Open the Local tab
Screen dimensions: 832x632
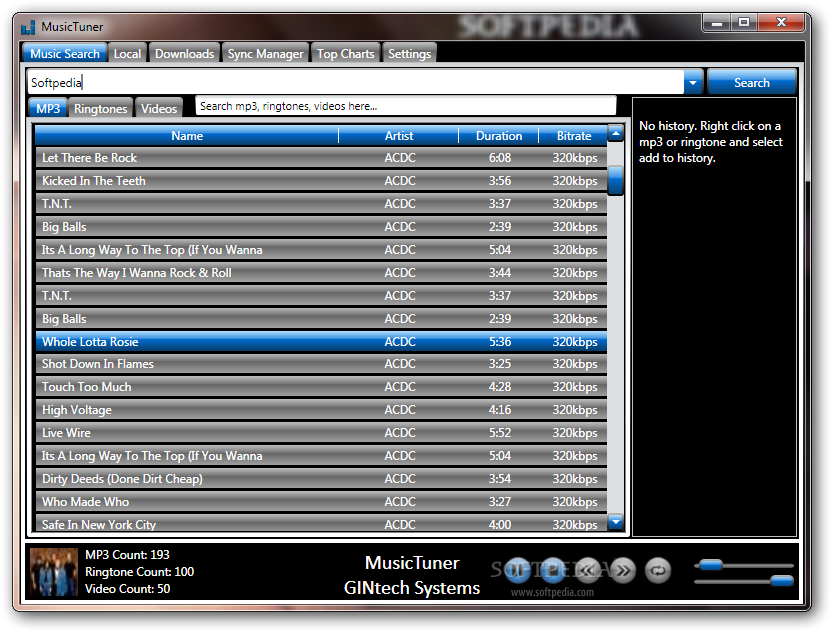pos(127,54)
